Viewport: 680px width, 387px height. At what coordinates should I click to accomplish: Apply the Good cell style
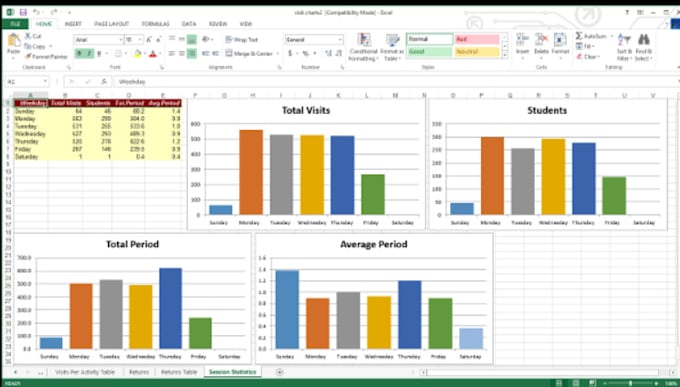tap(430, 52)
